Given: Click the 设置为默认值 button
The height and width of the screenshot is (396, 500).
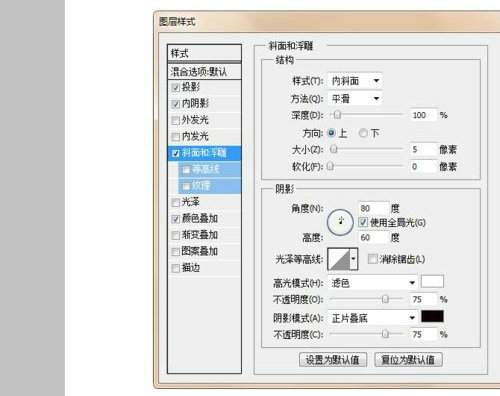Looking at the screenshot, I should click(333, 360).
